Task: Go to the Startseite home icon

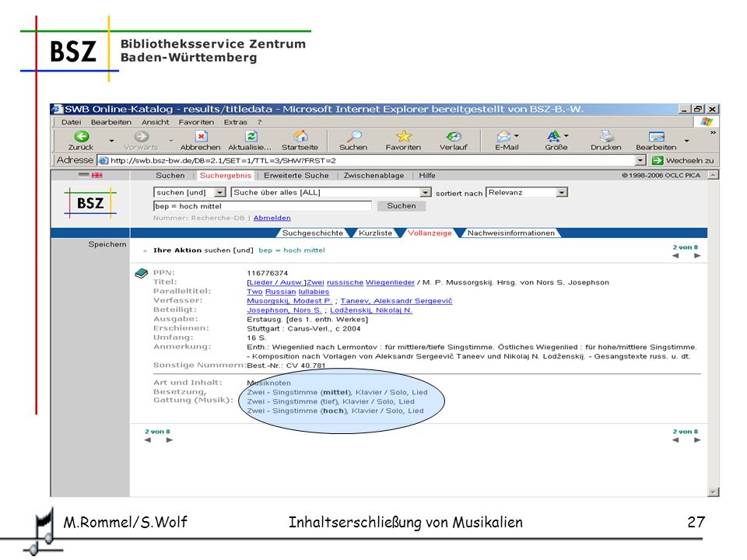Action: (300, 137)
